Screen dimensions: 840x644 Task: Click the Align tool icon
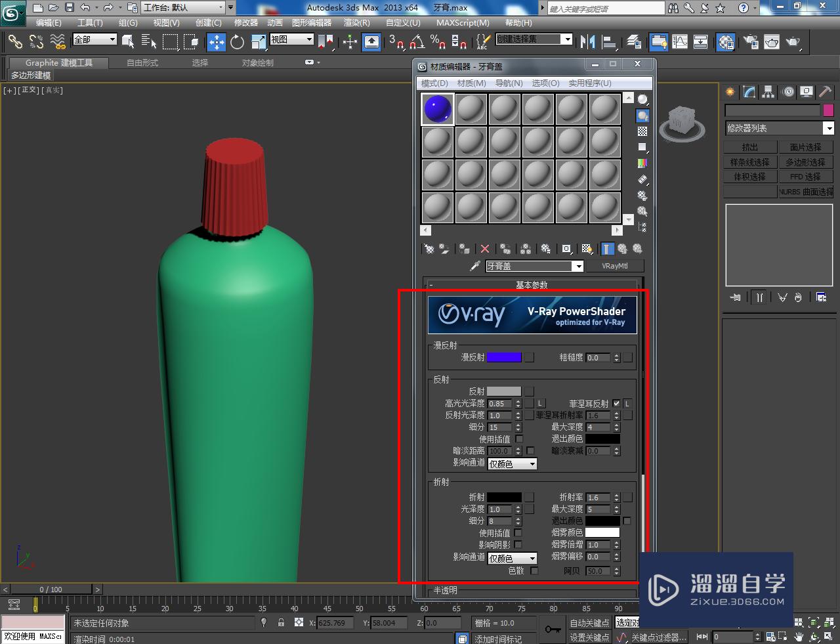click(610, 42)
